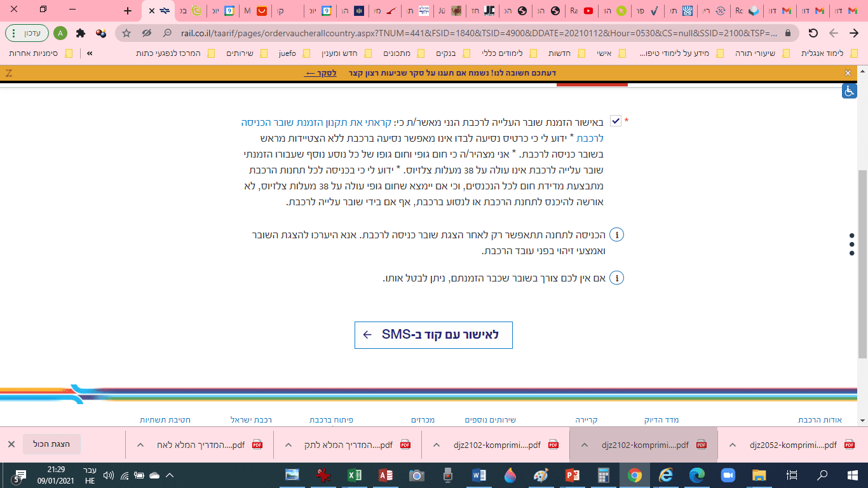Expand options for djz2052-komprimi pdf download

[x=733, y=445]
